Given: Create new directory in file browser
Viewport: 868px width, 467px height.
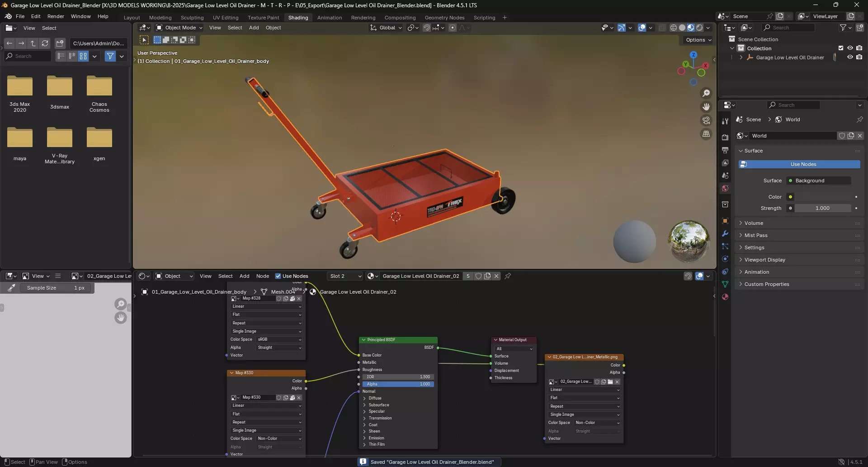Looking at the screenshot, I should click(x=60, y=43).
